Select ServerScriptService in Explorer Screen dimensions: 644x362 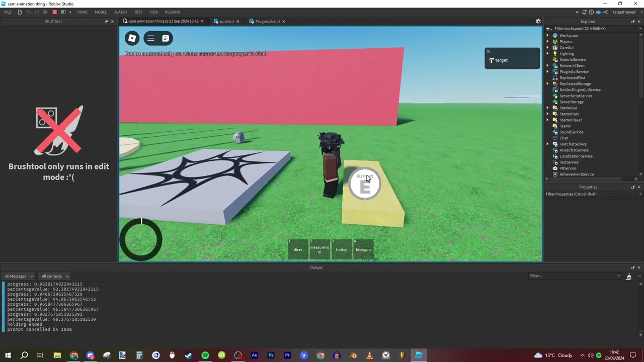tap(576, 96)
